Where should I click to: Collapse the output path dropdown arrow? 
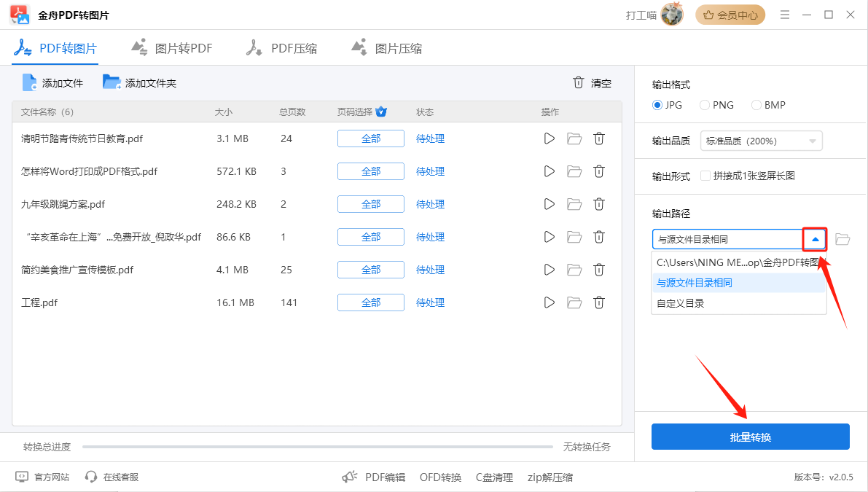815,239
